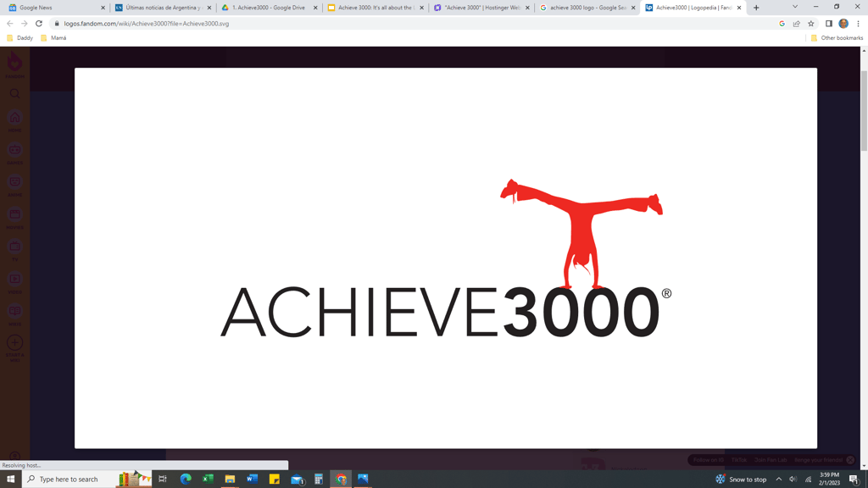Click the volume speaker icon
The width and height of the screenshot is (868, 488).
coord(793,480)
